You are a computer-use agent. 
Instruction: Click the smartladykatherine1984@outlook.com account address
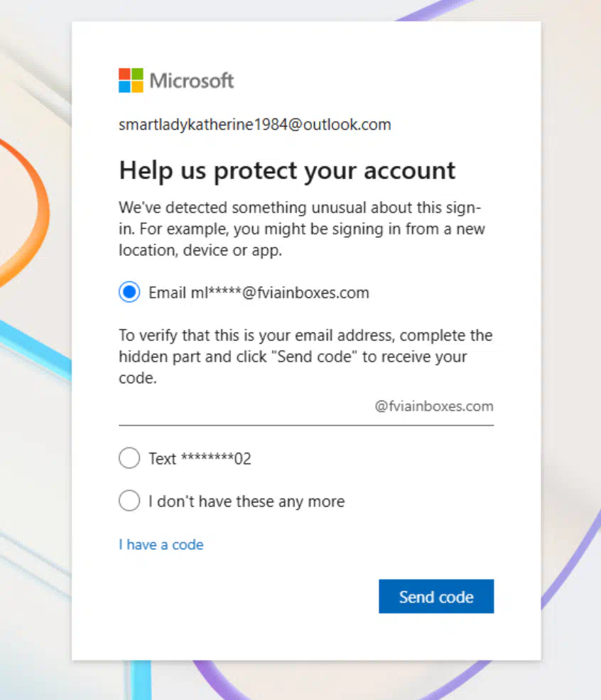click(255, 124)
